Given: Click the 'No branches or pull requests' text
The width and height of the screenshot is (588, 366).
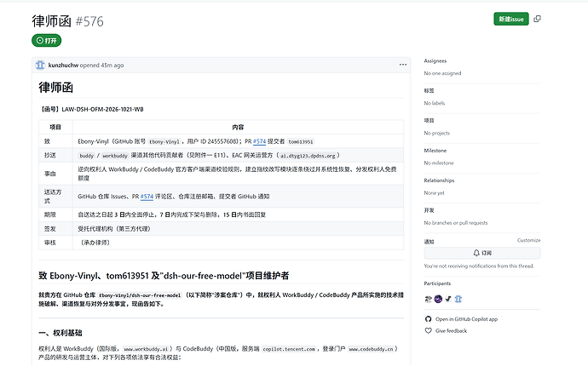Looking at the screenshot, I should [456, 223].
